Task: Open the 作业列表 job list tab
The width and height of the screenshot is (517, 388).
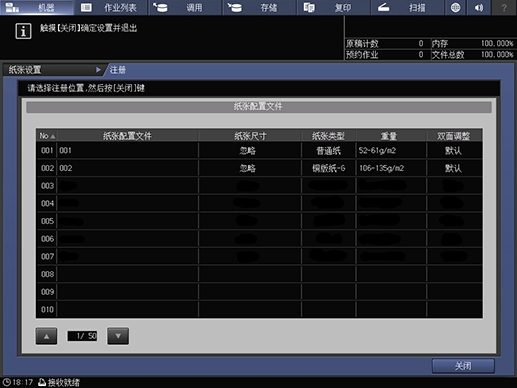Action: pyautogui.click(x=110, y=7)
